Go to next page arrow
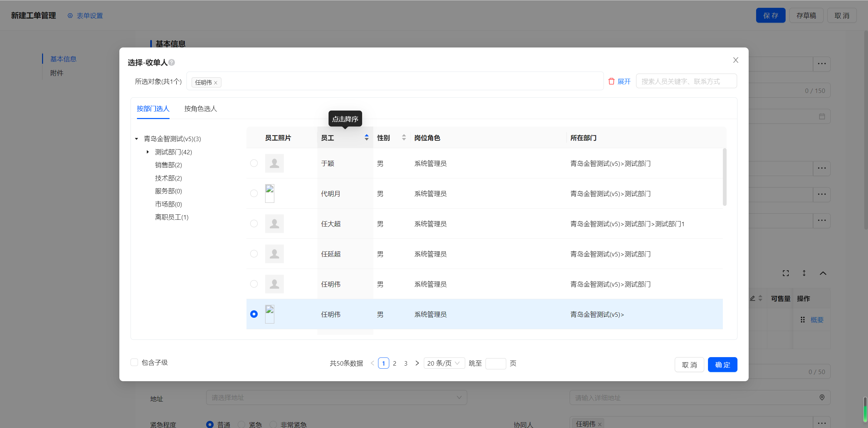 tap(417, 363)
